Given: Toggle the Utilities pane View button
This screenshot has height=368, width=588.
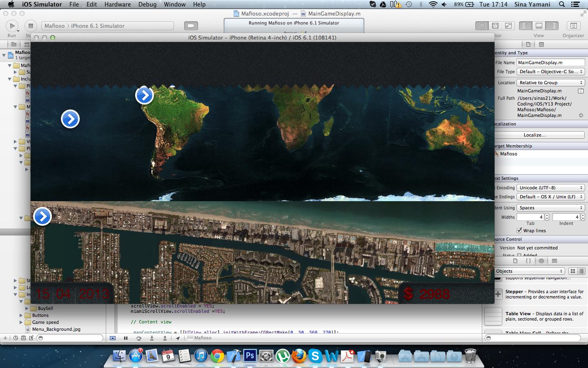Looking at the screenshot, I should [552, 26].
